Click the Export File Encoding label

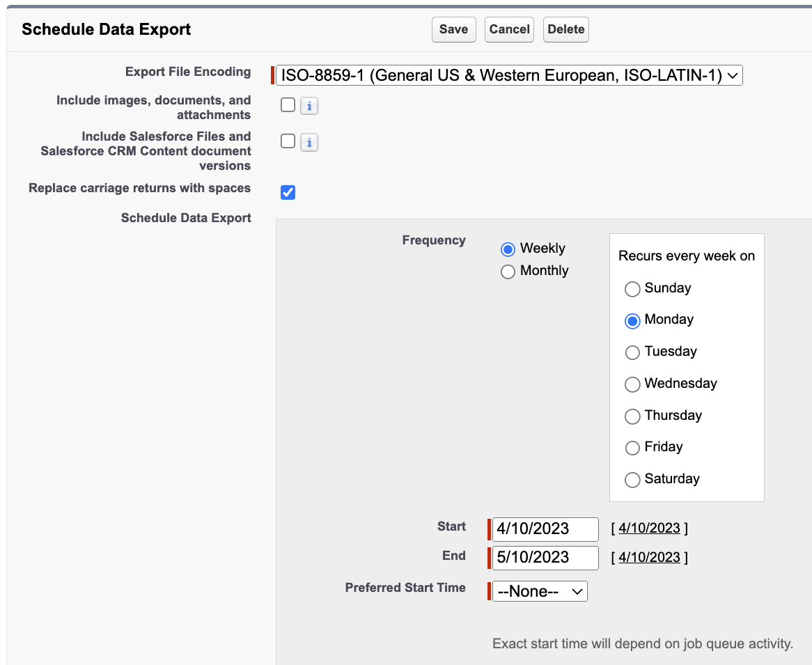pyautogui.click(x=188, y=72)
